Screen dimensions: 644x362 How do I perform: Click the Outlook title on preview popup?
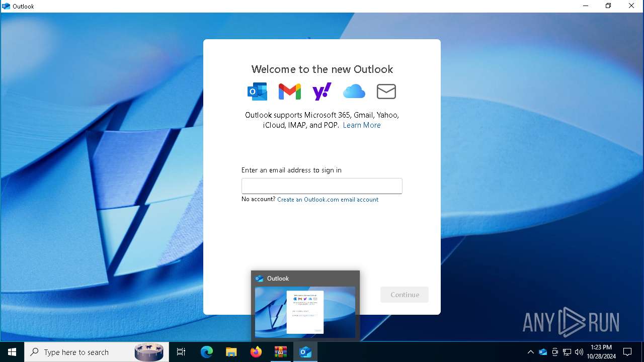pos(278,279)
